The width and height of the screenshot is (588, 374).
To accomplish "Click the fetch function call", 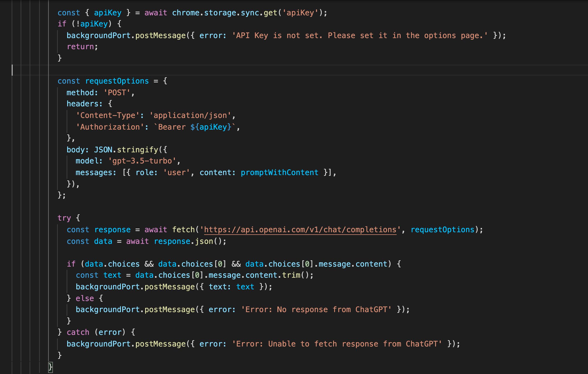I will coord(183,230).
